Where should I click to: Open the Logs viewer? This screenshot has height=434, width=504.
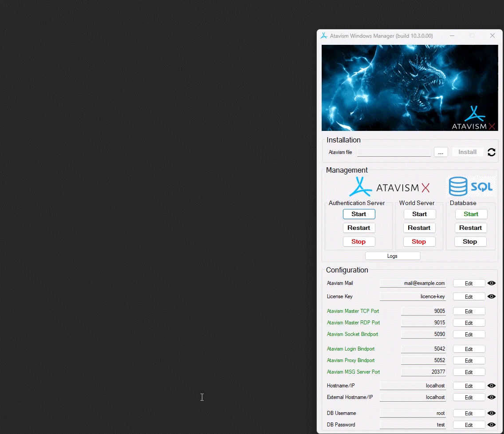(392, 256)
